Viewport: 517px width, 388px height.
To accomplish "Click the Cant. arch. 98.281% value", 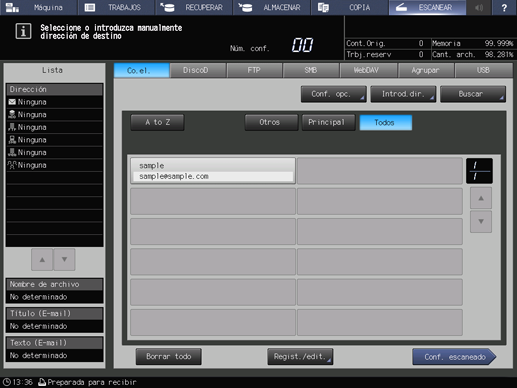I will click(x=499, y=54).
